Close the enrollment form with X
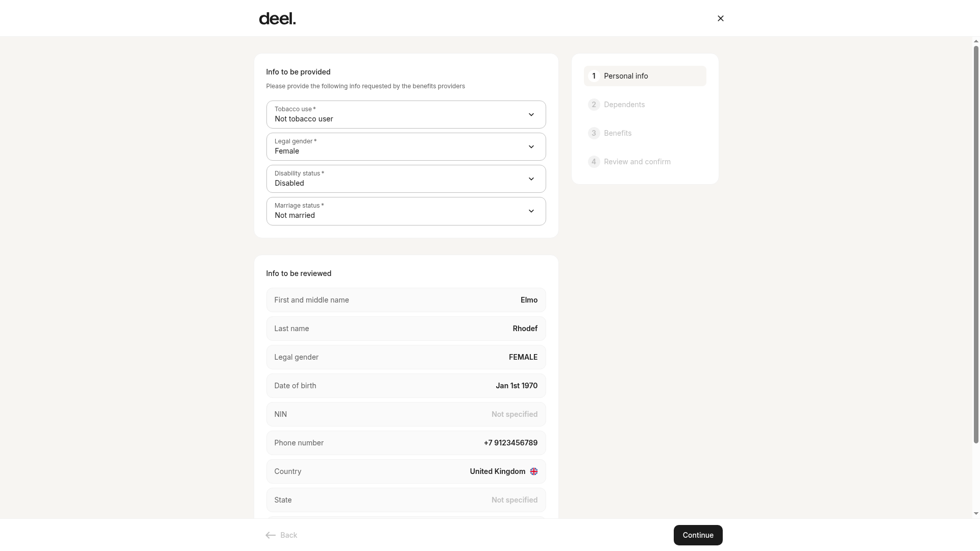The height and width of the screenshot is (551, 980). 720,18
